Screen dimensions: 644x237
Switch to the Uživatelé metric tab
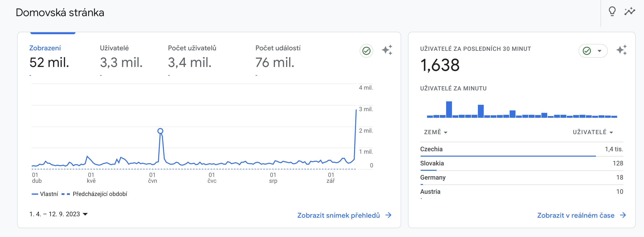(x=121, y=58)
